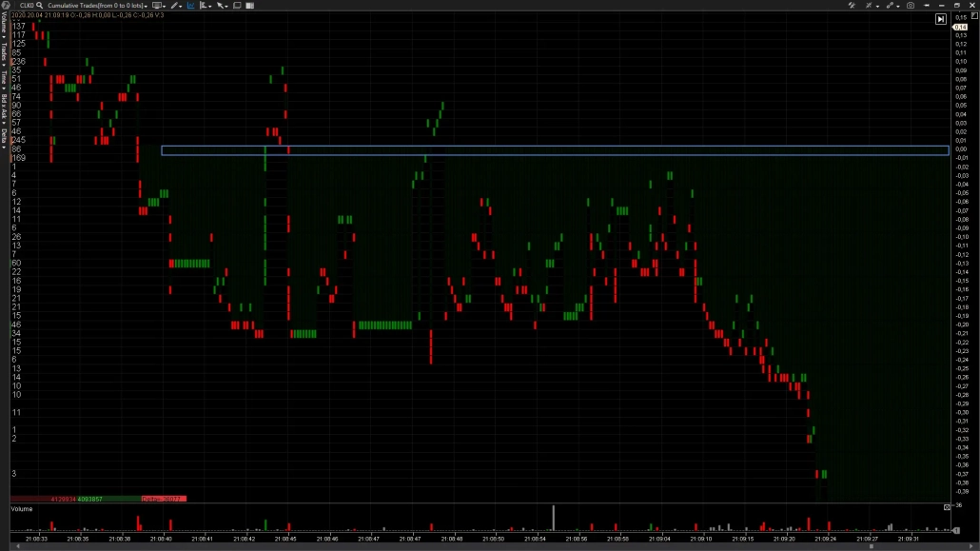980x551 pixels.
Task: Click the CLK0 instrument symbol
Action: point(27,6)
